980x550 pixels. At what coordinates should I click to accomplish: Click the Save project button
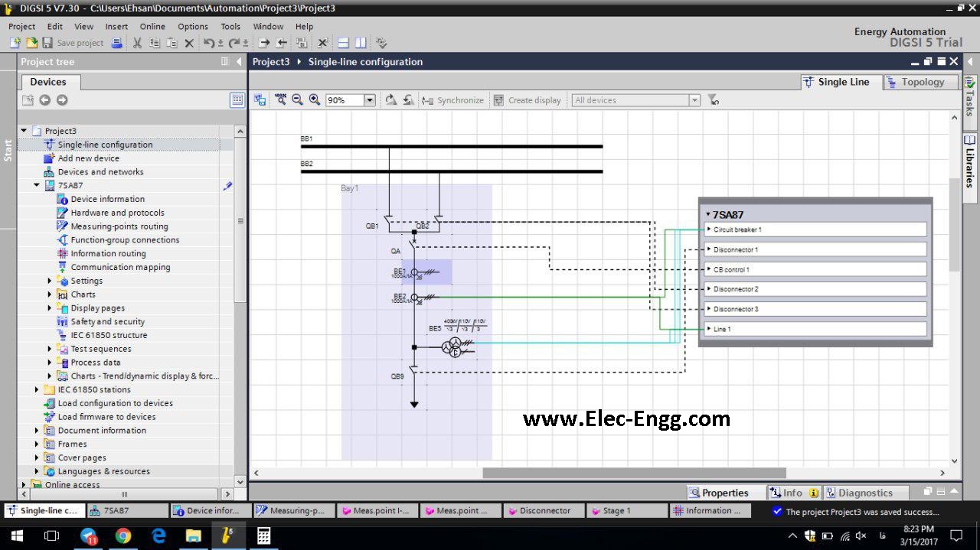73,43
